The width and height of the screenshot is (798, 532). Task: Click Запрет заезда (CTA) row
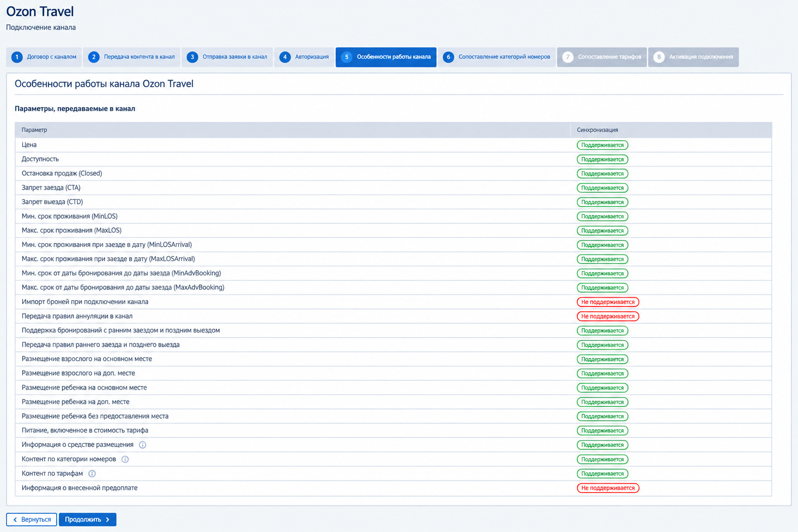pos(393,188)
